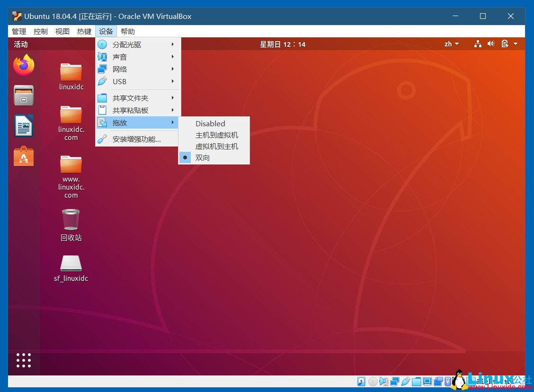The width and height of the screenshot is (534, 392).
Task: Click the audio status bar icon
Action: [384, 381]
